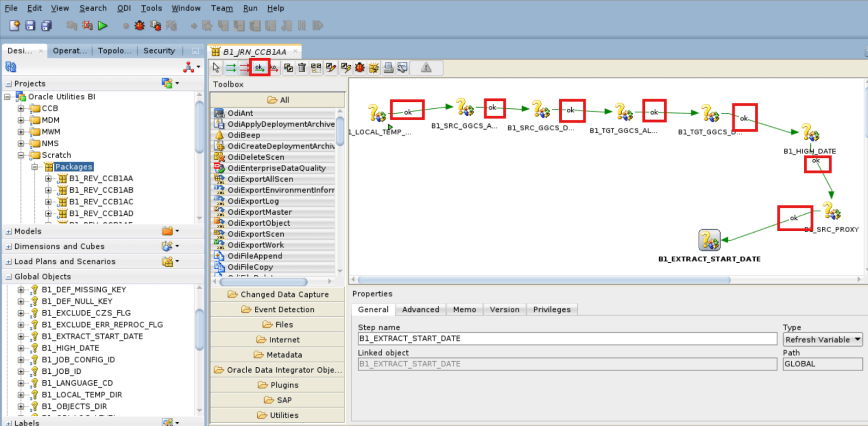Click the printer icon in the package toolbar
Image resolution: width=868 pixels, height=426 pixels.
(x=389, y=68)
